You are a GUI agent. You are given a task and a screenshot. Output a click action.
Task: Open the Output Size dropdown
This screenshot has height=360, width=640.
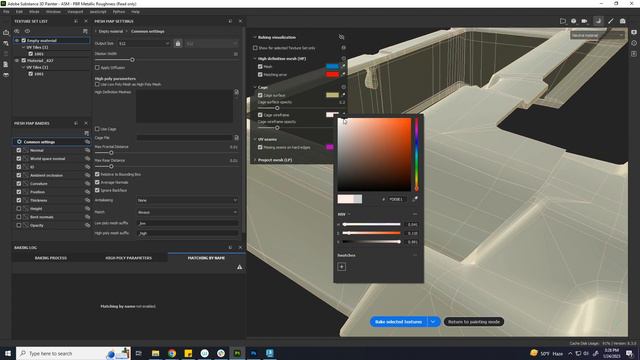pyautogui.click(x=144, y=43)
